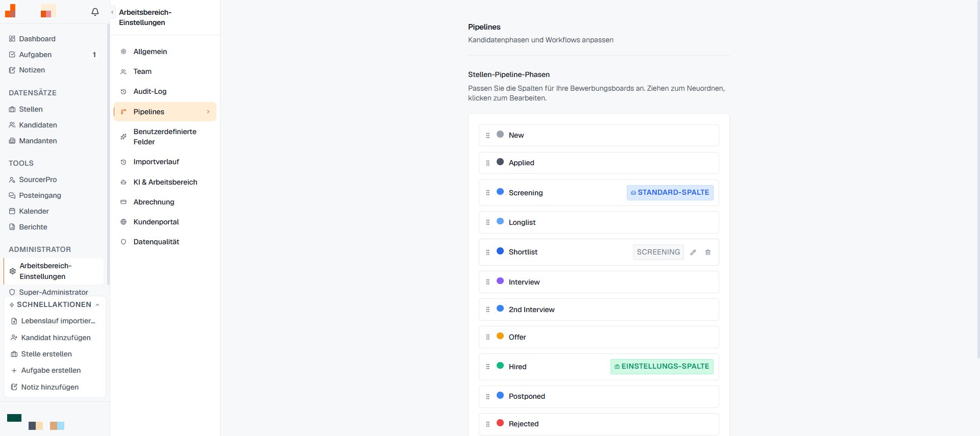Open Audit-Log settings
This screenshot has width=980, height=436.
(x=165, y=91)
